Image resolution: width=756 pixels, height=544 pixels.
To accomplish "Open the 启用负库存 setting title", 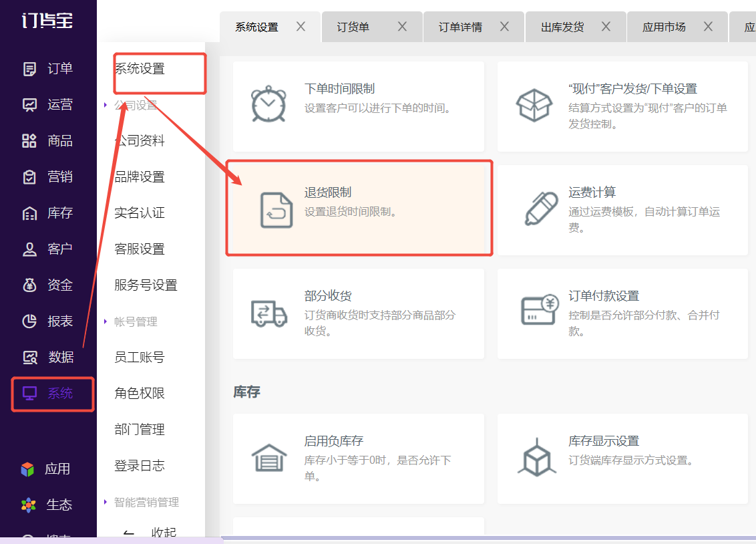I will point(334,441).
